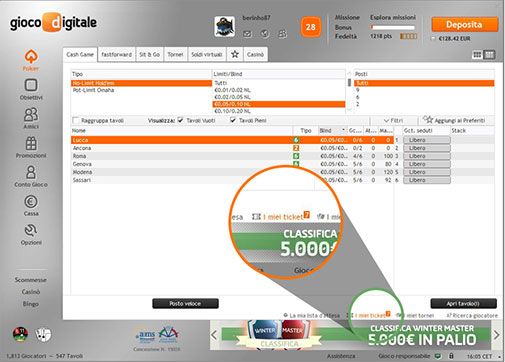This screenshot has height=362, width=505.
Task: Uncheck Tavoli Pieni checkbox
Action: 233,120
